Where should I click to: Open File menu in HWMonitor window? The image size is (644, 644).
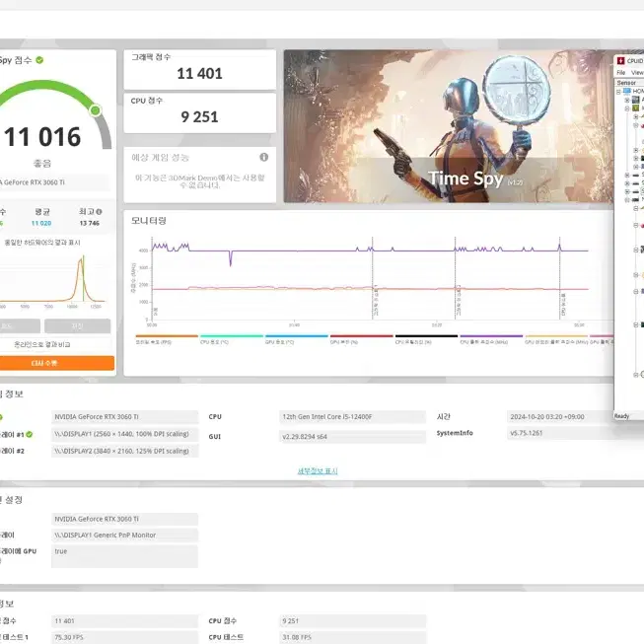click(621, 73)
